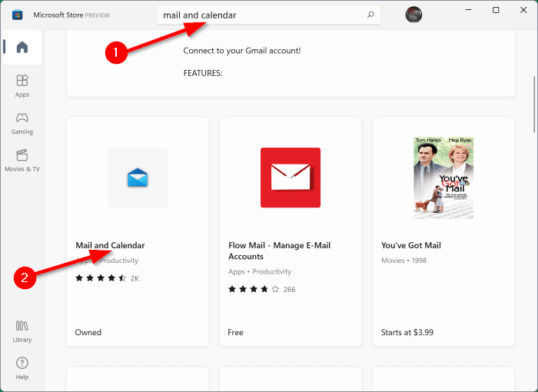538x392 pixels.
Task: Open the Home section in the sidebar
Action: 22,47
